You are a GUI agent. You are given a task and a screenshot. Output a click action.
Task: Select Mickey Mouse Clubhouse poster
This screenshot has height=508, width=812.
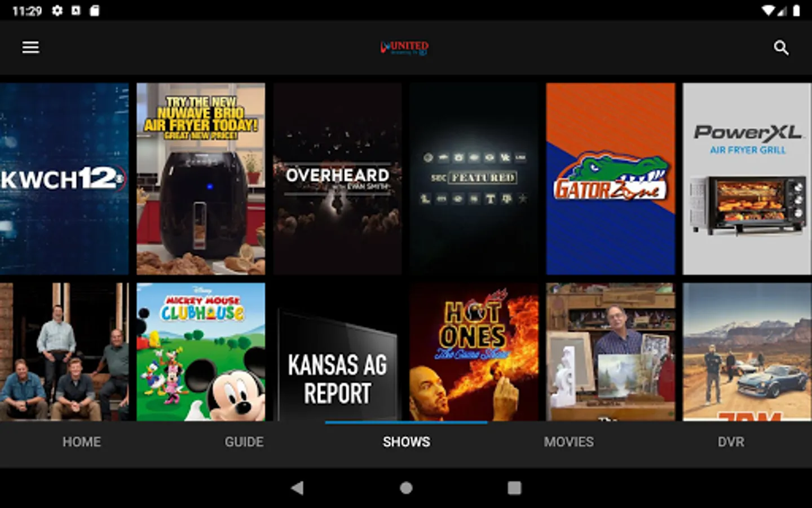[x=201, y=352]
